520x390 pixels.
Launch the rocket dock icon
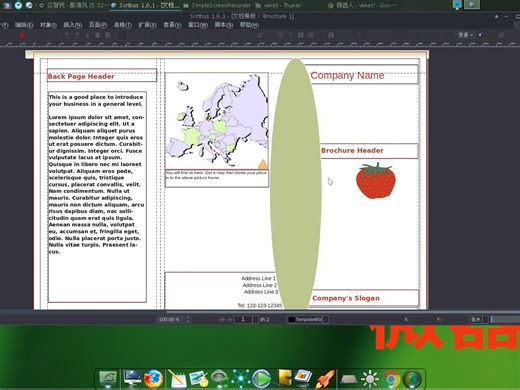(x=325, y=379)
